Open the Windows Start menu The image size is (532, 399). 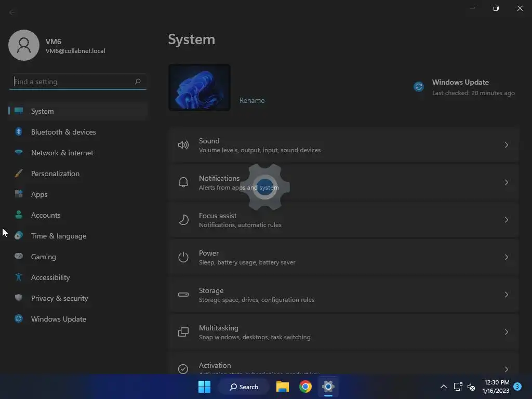pyautogui.click(x=204, y=387)
